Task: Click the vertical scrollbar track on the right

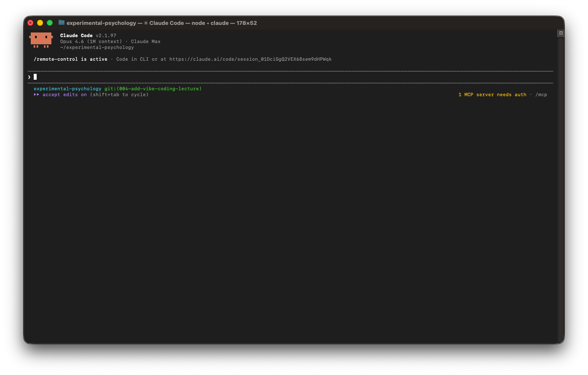Action: tap(561, 190)
